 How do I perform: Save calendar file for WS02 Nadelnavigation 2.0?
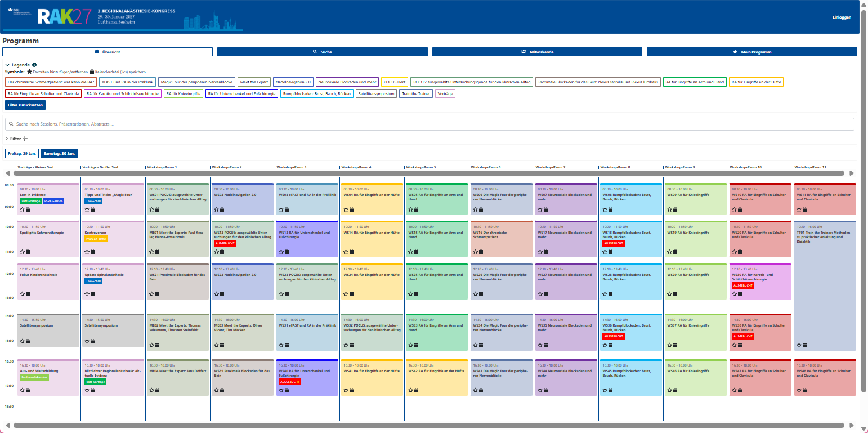pyautogui.click(x=222, y=209)
